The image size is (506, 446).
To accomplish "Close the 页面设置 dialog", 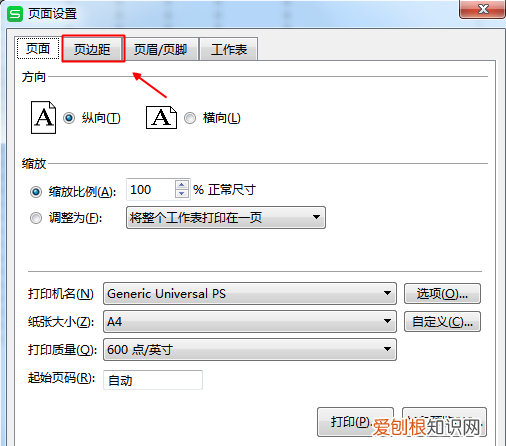I will coord(483,9).
